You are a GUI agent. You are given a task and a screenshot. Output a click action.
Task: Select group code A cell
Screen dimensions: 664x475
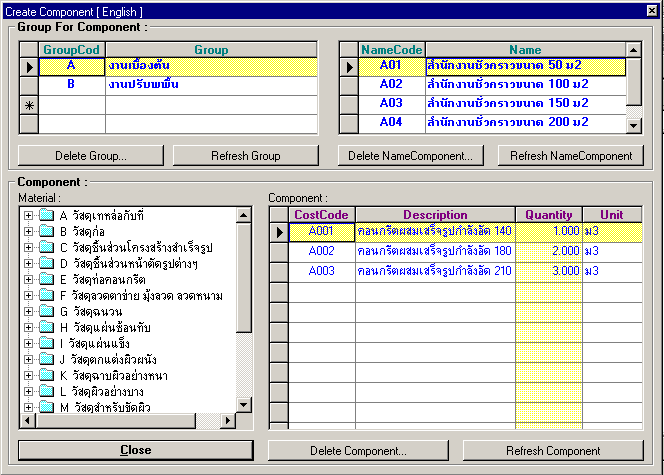coord(72,66)
